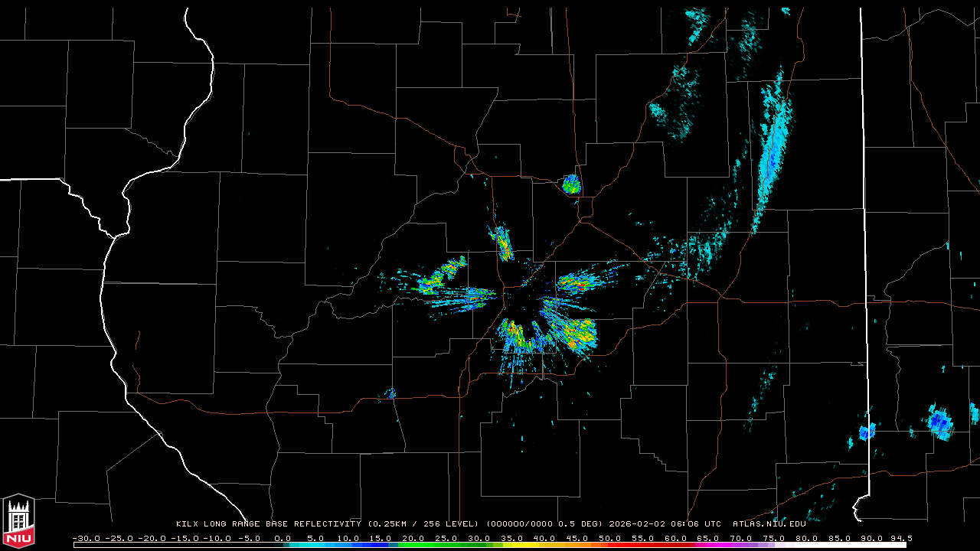Viewport: 980px width, 551px height.
Task: Click the NIU castle logo
Action: [x=18, y=521]
